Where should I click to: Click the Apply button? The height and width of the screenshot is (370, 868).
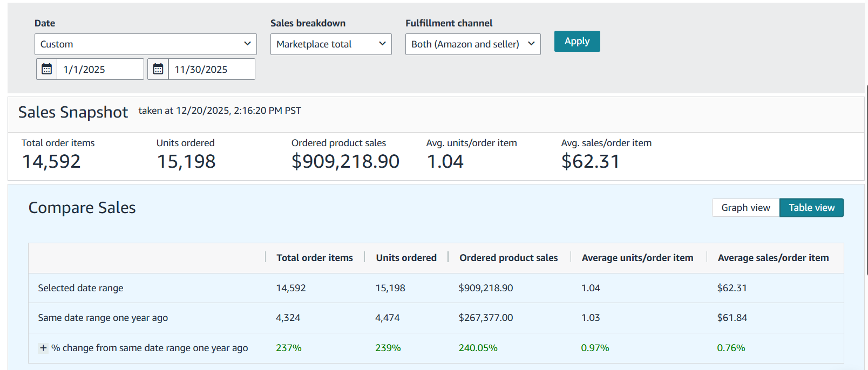pos(577,42)
